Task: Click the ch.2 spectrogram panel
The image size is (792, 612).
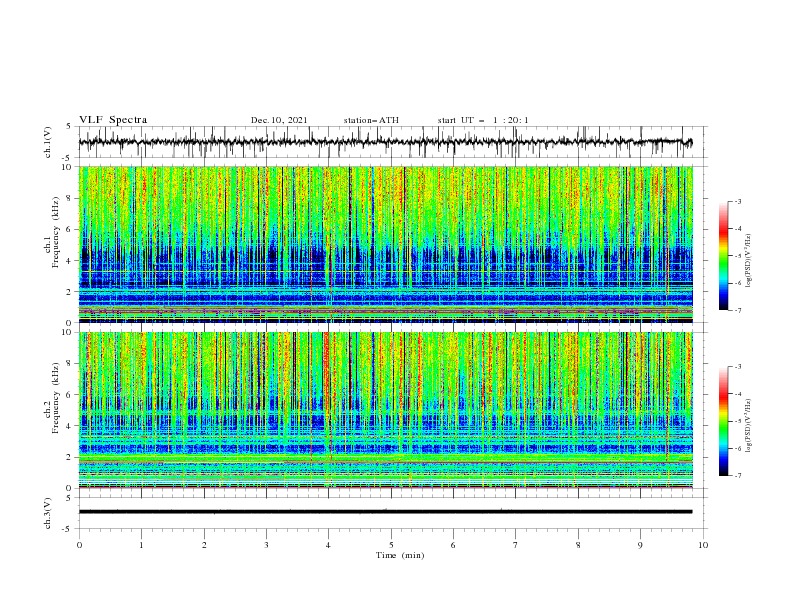Action: (386, 410)
